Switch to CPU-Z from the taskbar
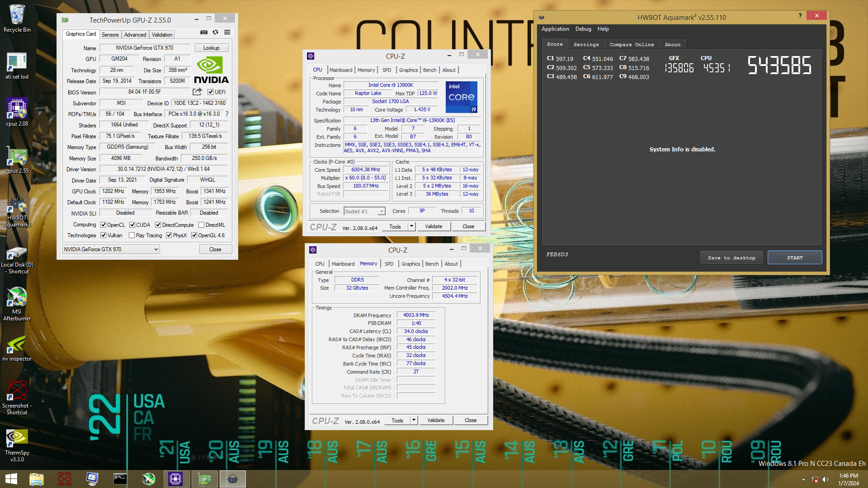 [175, 479]
